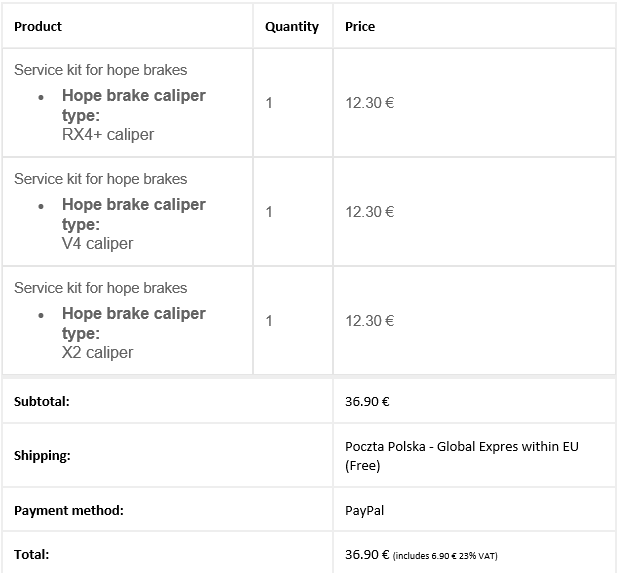618x573 pixels.
Task: Click the V4 caliper text
Action: pos(97,243)
